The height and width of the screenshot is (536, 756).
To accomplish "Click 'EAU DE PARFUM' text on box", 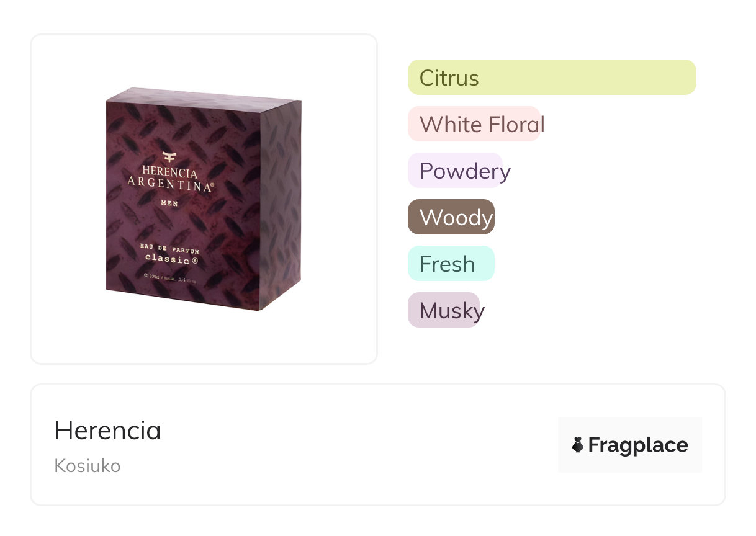I will click(169, 249).
